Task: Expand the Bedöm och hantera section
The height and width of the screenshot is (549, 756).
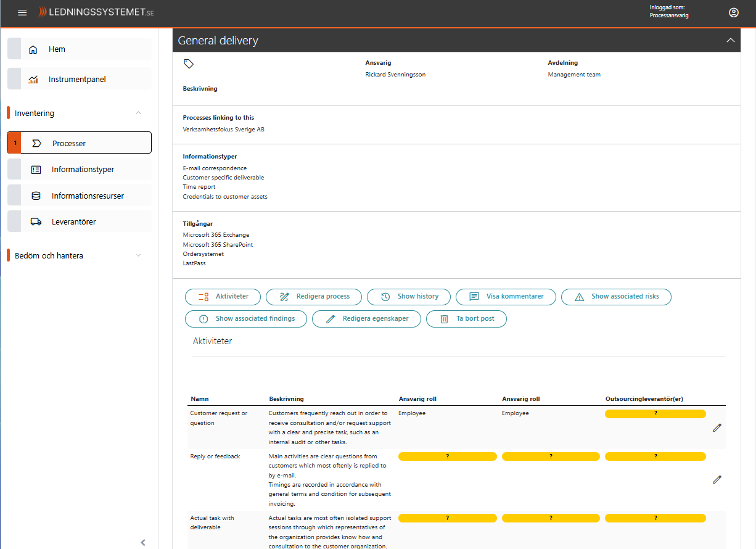Action: pyautogui.click(x=138, y=255)
